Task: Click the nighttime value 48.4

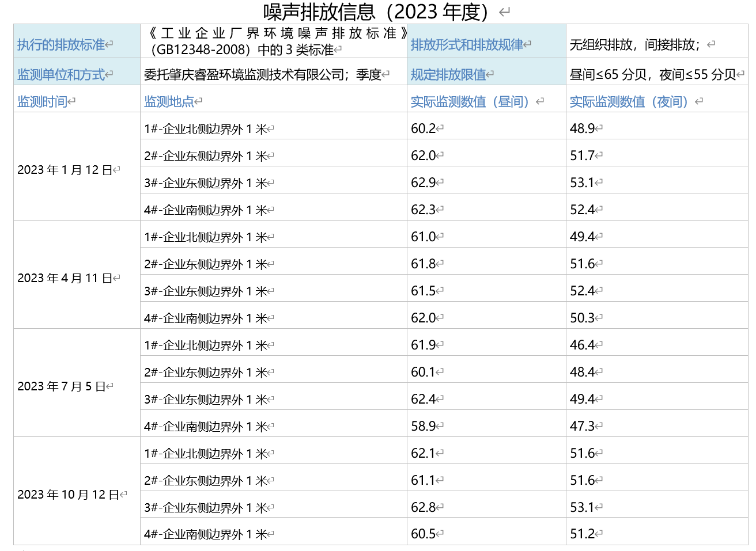Action: [583, 372]
